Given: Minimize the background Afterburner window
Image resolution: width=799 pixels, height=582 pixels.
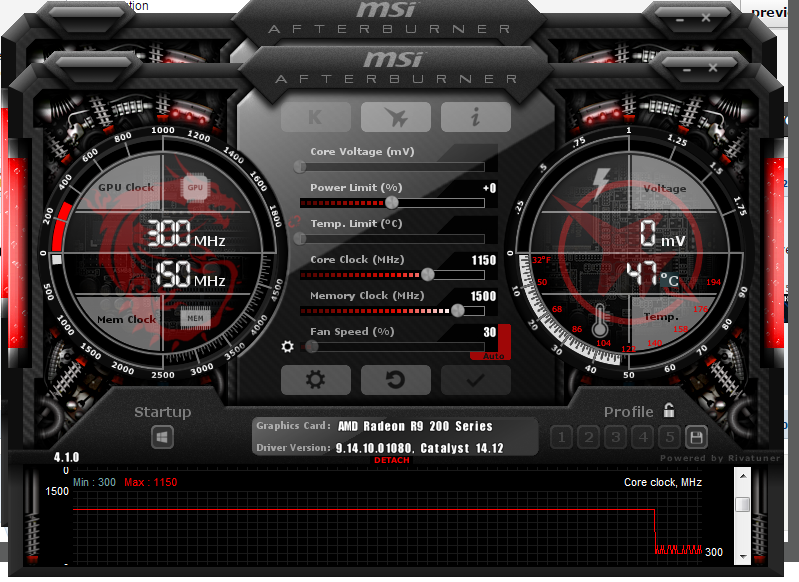Looking at the screenshot, I should click(x=680, y=20).
